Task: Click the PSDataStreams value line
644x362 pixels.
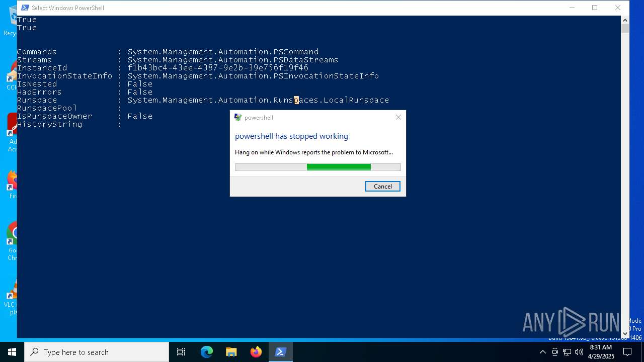Action: coord(232,60)
